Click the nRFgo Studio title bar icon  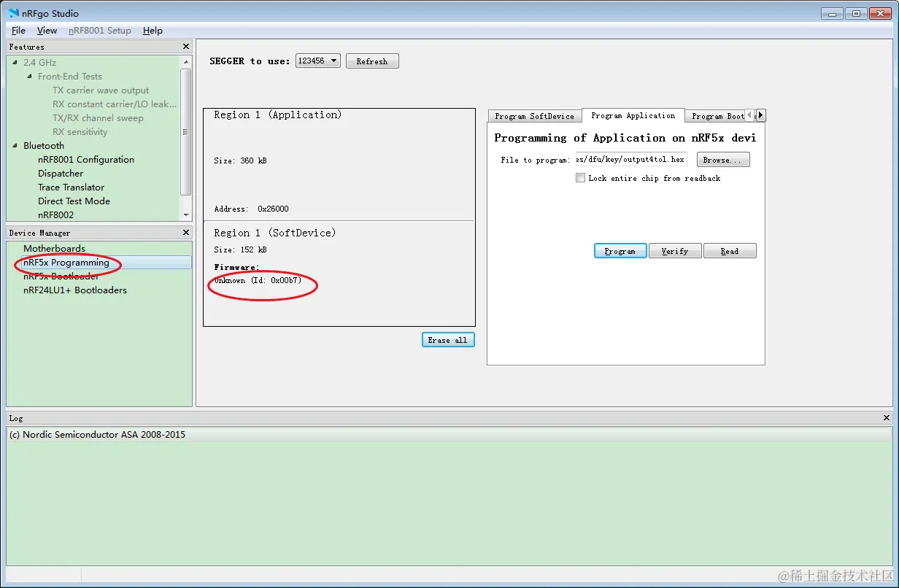14,13
